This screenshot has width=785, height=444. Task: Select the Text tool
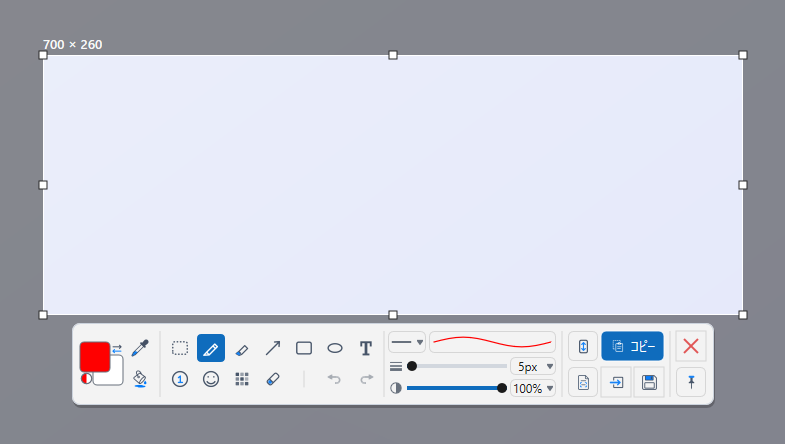point(366,348)
